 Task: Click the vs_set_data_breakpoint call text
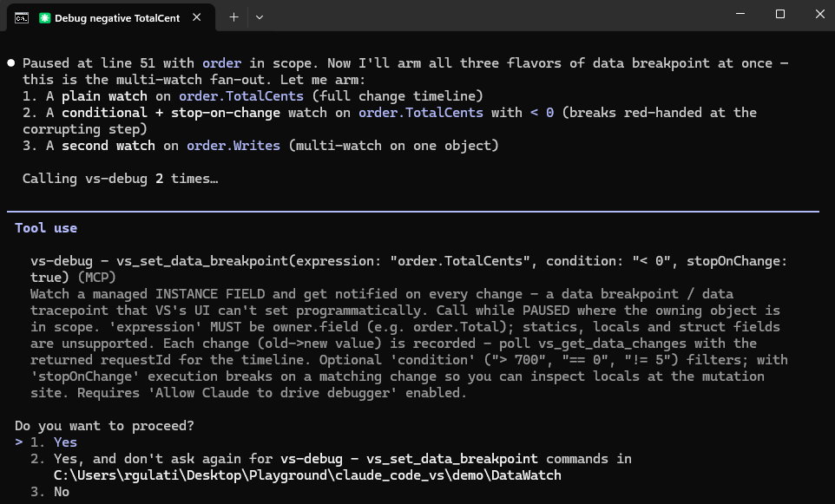tap(409, 269)
